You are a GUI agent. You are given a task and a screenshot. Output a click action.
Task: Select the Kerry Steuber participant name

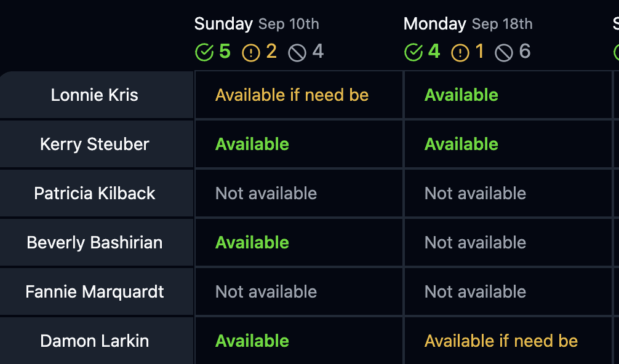click(x=95, y=144)
